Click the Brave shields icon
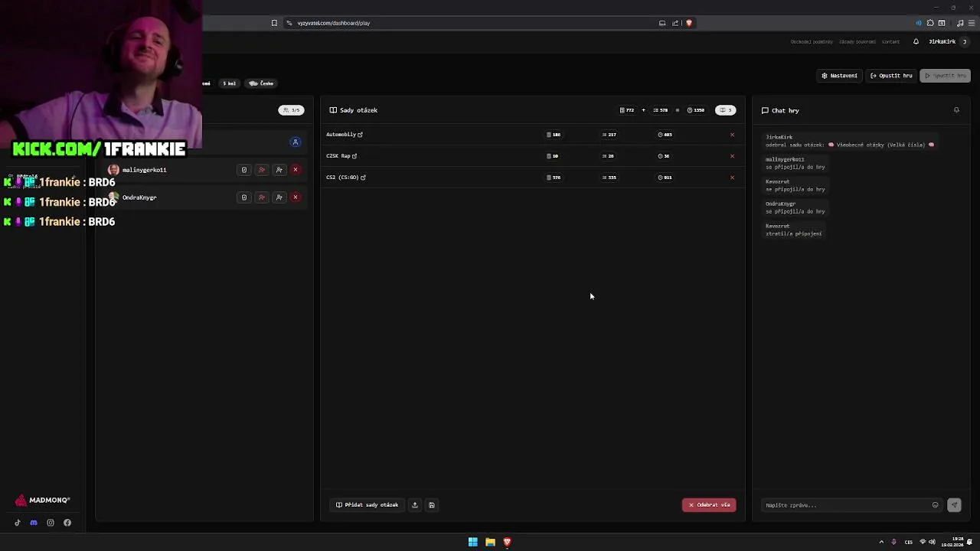The width and height of the screenshot is (980, 551). point(689,23)
